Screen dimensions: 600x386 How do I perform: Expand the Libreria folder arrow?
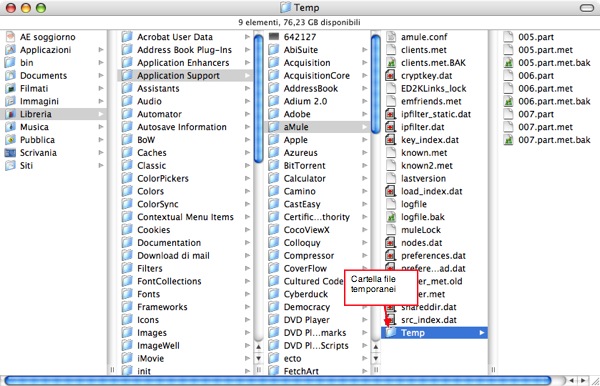click(x=101, y=114)
